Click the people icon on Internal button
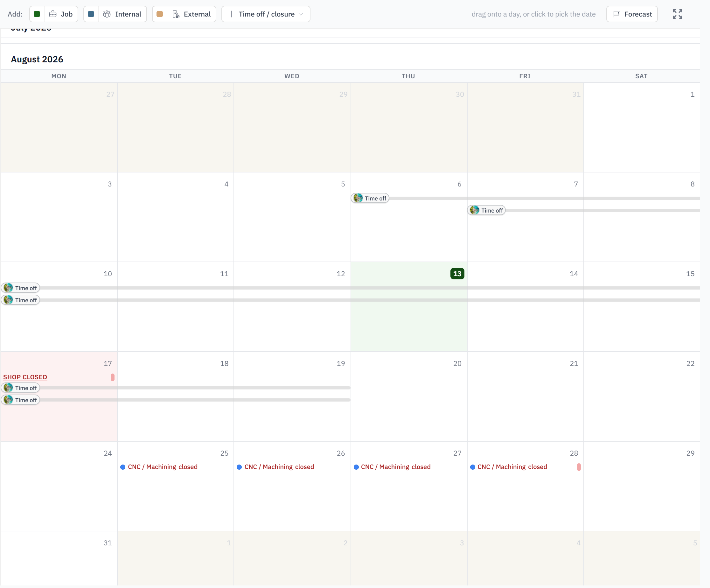This screenshot has height=588, width=710. pos(107,14)
